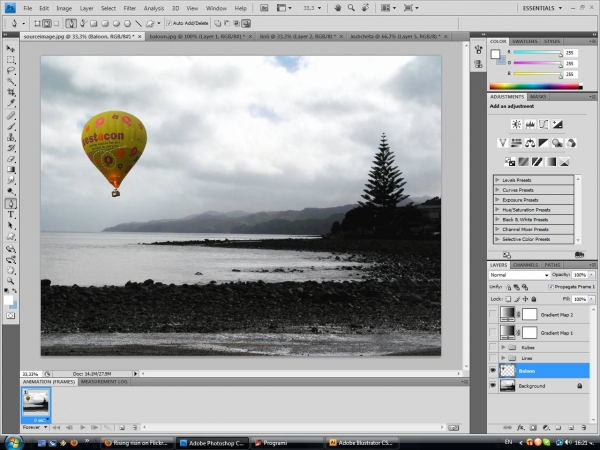Select the Eraser tool
The width and height of the screenshot is (600, 450).
pyautogui.click(x=11, y=159)
